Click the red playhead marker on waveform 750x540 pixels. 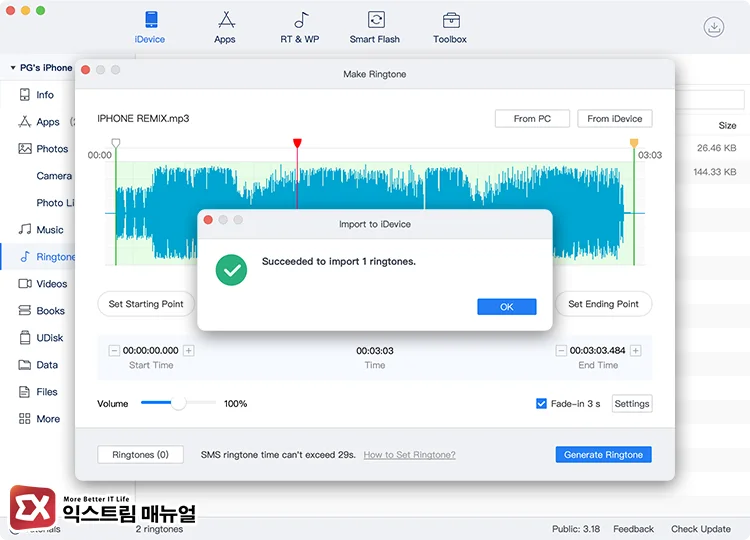click(297, 144)
